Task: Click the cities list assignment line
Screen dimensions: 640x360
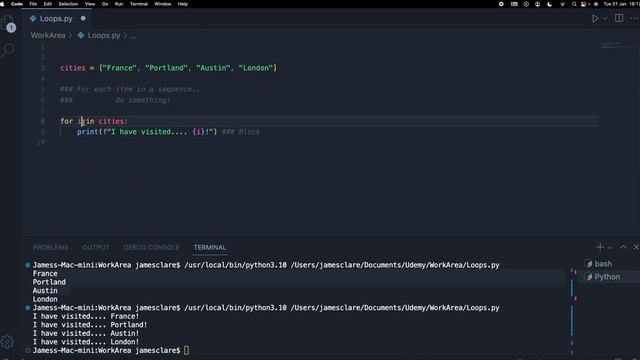Action: point(168,68)
